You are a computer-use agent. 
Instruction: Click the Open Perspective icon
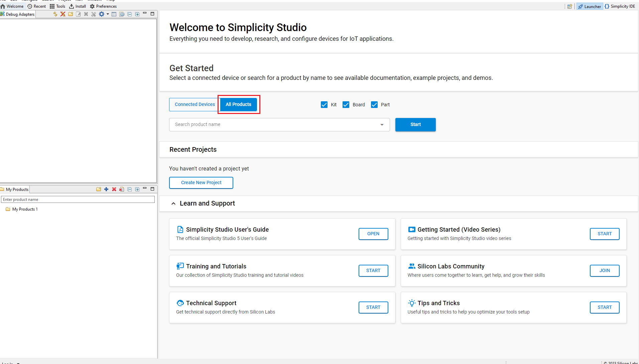pos(570,6)
